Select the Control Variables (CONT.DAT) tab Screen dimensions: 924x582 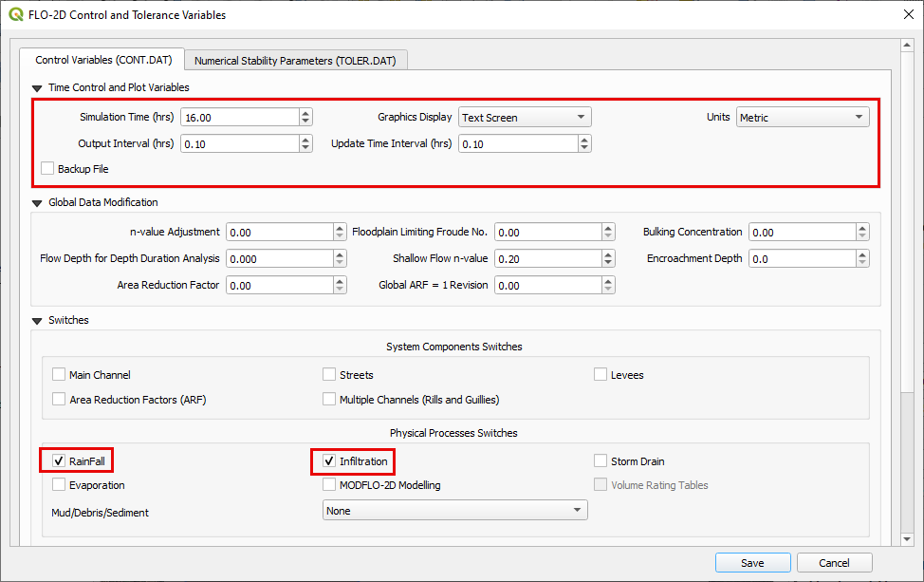point(103,60)
